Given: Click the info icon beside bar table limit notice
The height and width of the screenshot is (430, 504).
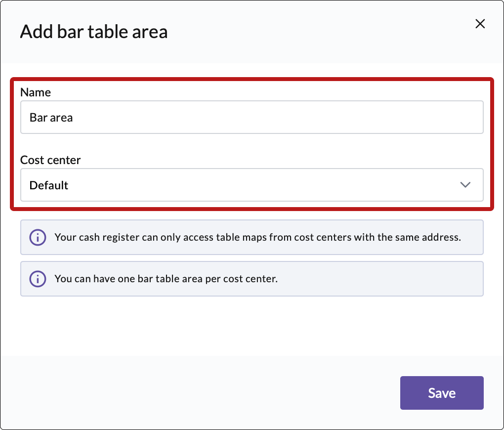Looking at the screenshot, I should coord(38,279).
